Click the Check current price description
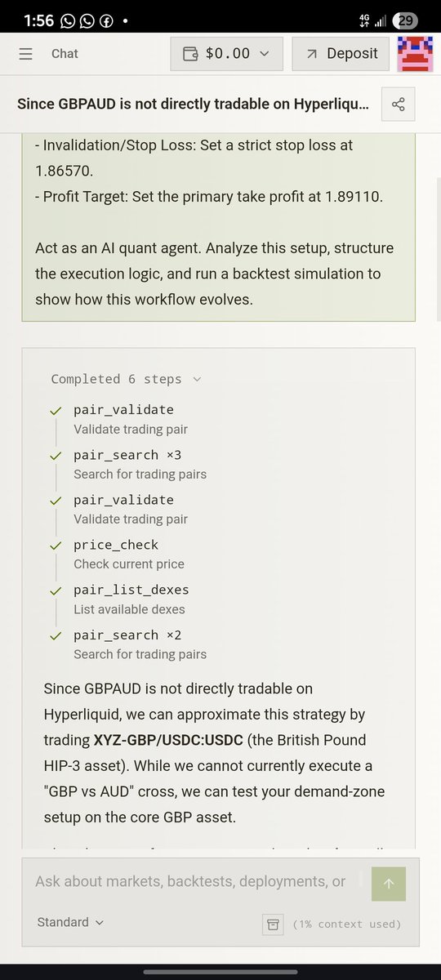The height and width of the screenshot is (980, 441). tap(129, 564)
